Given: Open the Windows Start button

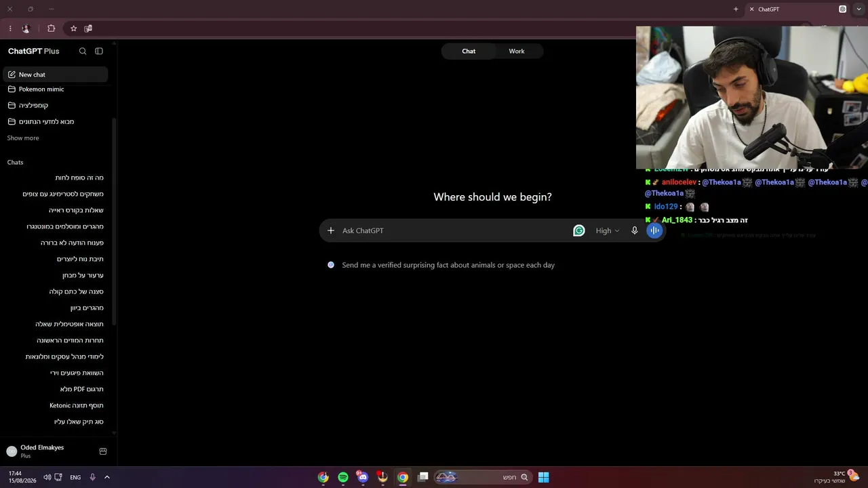Looking at the screenshot, I should tap(544, 477).
